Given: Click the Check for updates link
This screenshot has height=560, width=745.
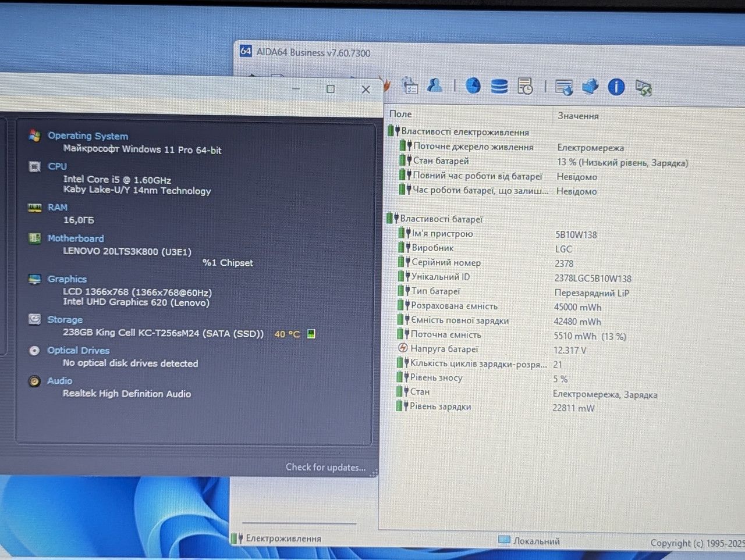Looking at the screenshot, I should (325, 467).
